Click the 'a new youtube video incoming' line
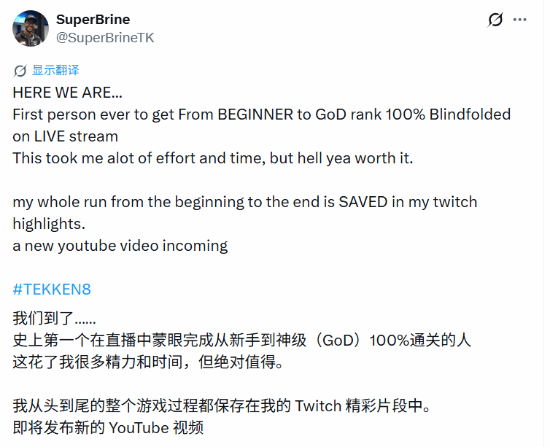The image size is (550, 447). coord(120,246)
